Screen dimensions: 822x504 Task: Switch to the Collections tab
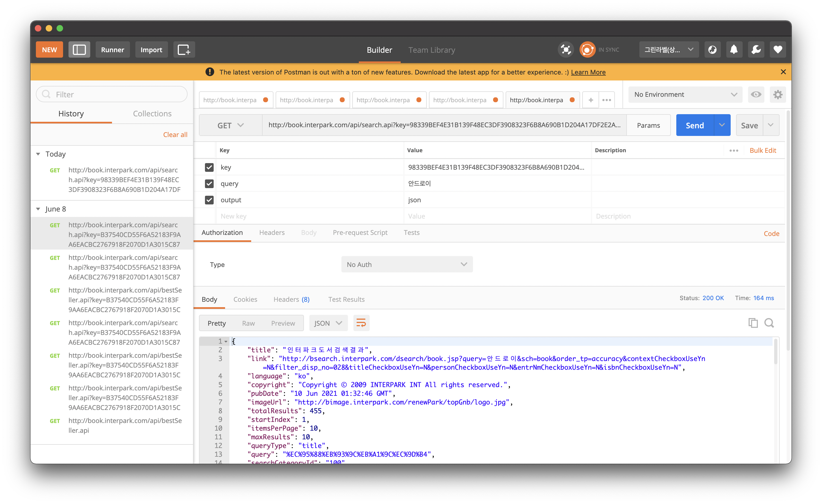[152, 114]
